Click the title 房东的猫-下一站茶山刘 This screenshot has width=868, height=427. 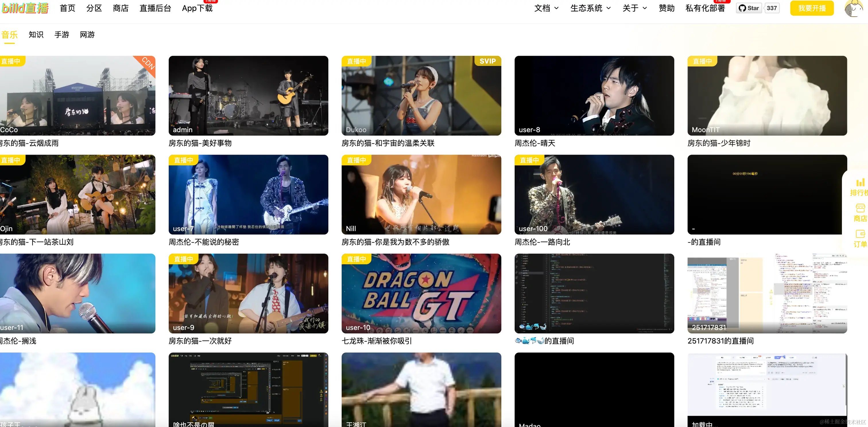pos(37,242)
